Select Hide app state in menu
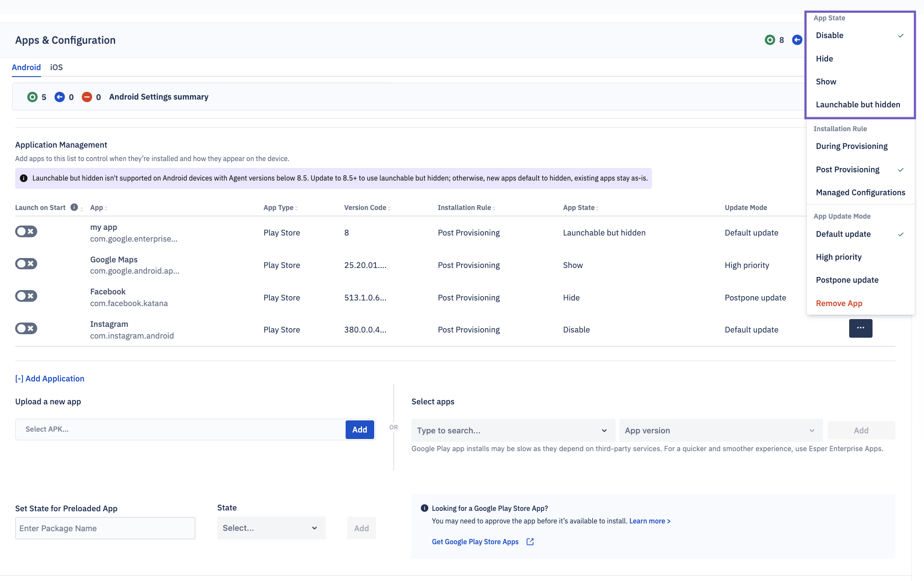 coord(860,58)
